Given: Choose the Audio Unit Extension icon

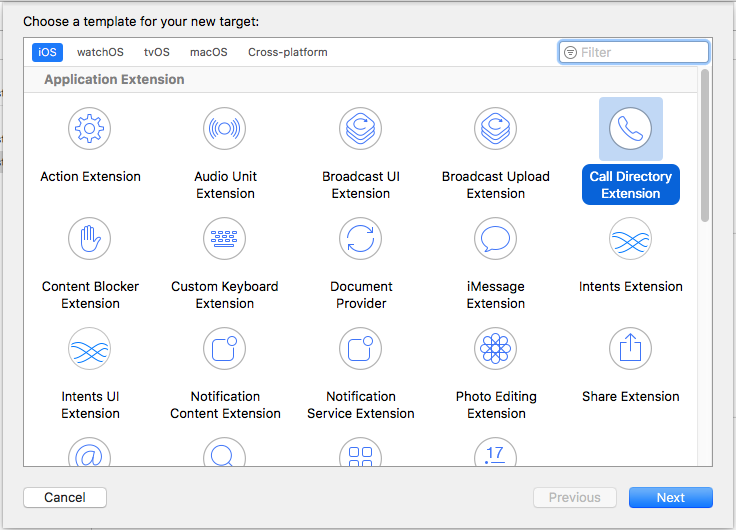Looking at the screenshot, I should (225, 129).
